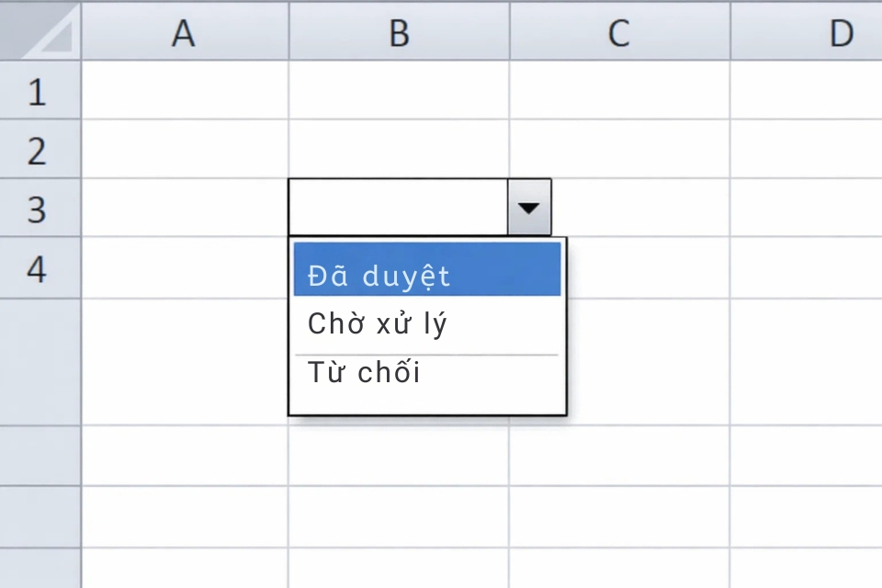Select row header 3

pyautogui.click(x=39, y=209)
